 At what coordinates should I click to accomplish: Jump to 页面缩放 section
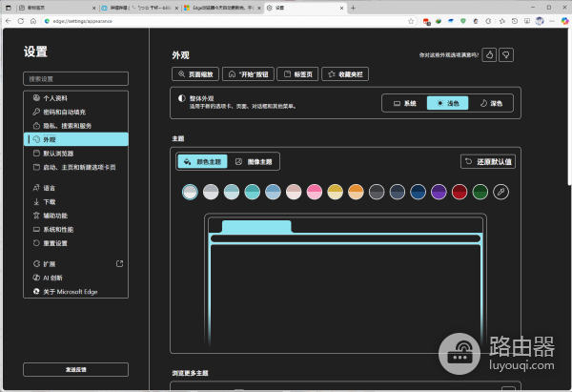pyautogui.click(x=195, y=74)
